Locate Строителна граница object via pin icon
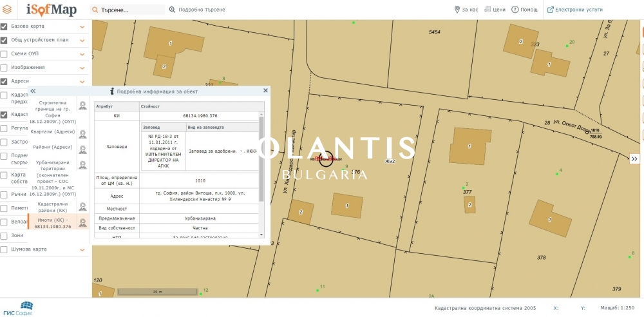 [83, 106]
